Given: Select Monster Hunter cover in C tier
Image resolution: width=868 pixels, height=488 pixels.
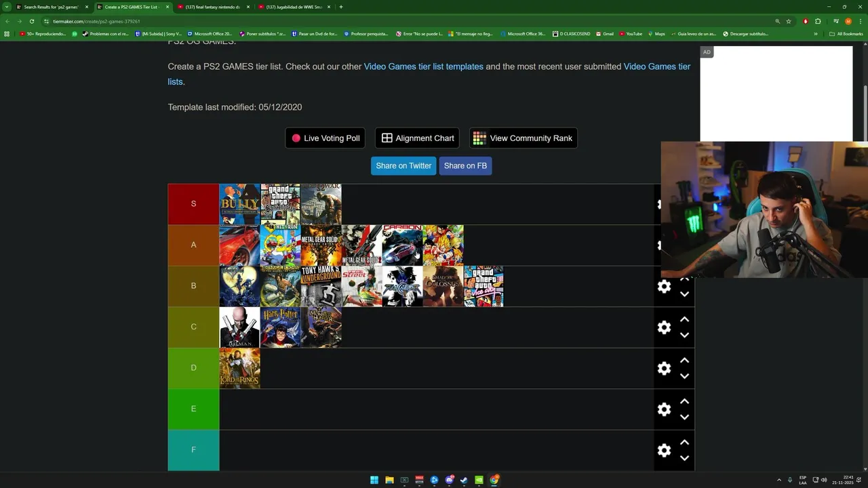Looking at the screenshot, I should pos(321,327).
